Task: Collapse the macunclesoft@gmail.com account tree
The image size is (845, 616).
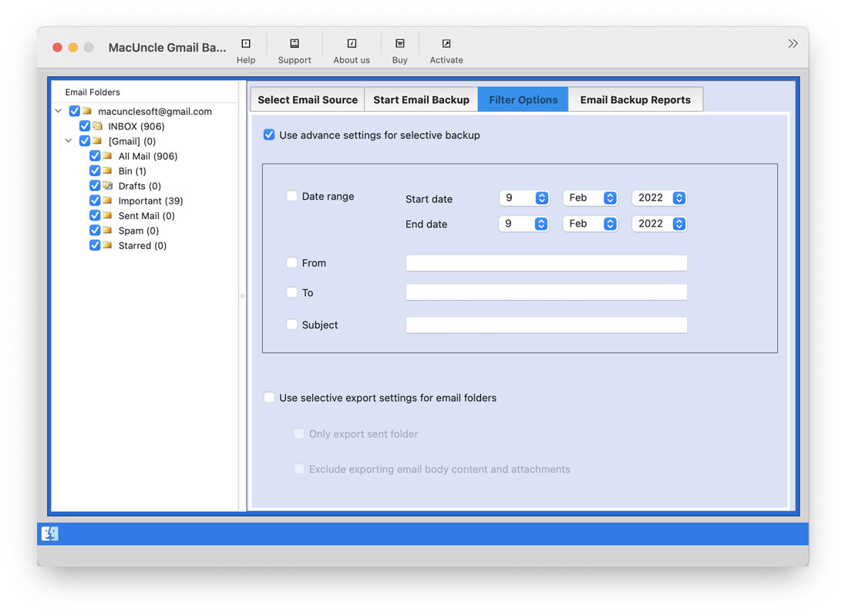Action: (58, 111)
